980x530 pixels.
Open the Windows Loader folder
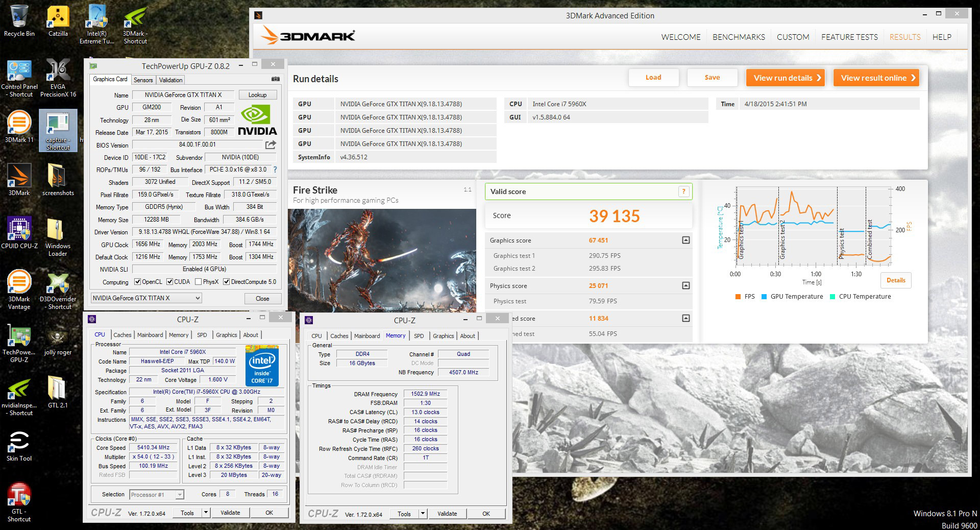tap(58, 237)
